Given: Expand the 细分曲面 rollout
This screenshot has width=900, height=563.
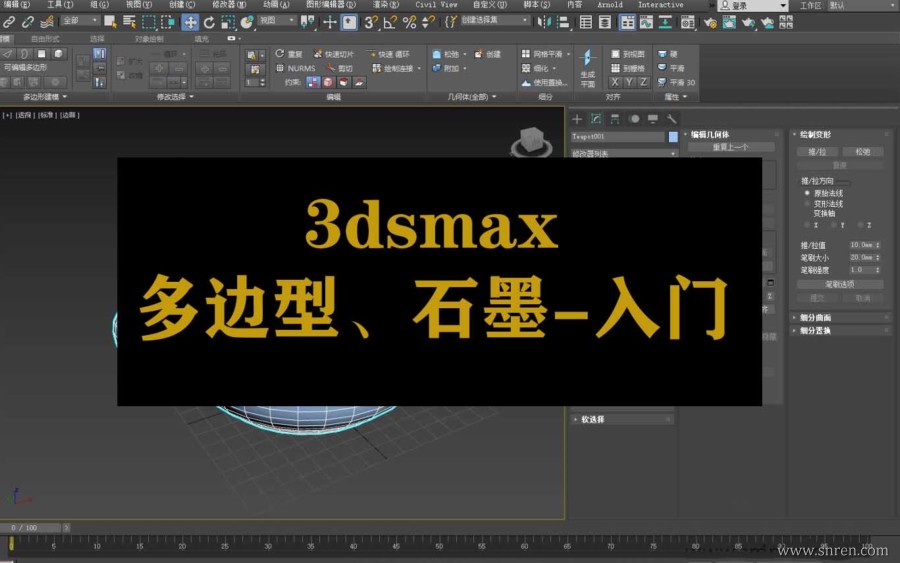Looking at the screenshot, I should [842, 317].
